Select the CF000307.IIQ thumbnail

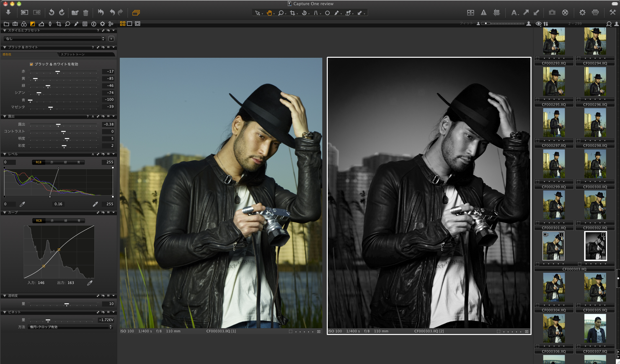[595, 329]
